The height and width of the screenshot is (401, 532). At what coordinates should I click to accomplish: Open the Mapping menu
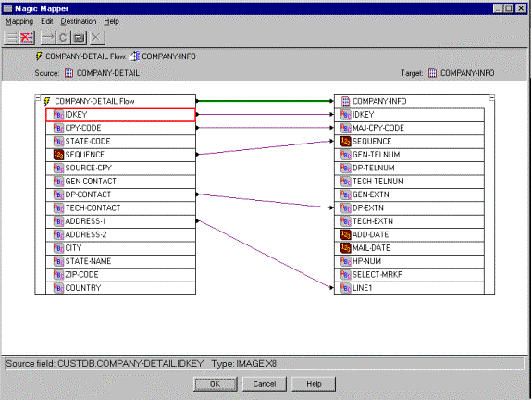(x=19, y=21)
